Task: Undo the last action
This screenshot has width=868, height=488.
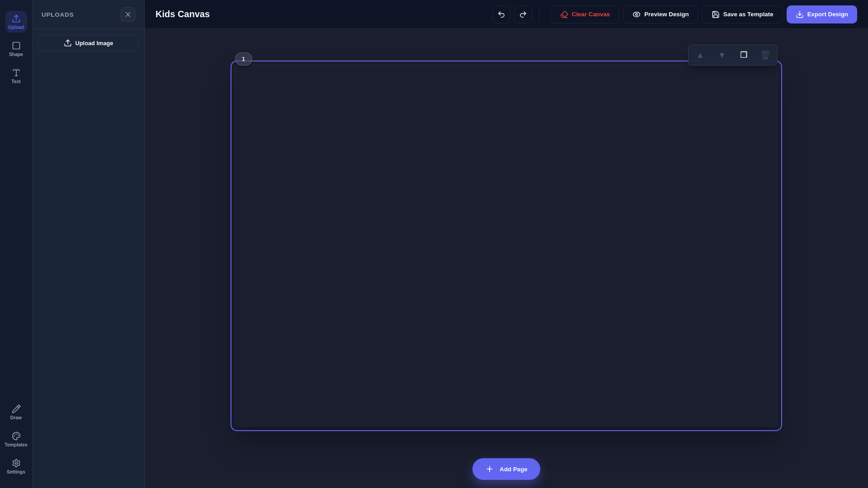Action: 501,14
